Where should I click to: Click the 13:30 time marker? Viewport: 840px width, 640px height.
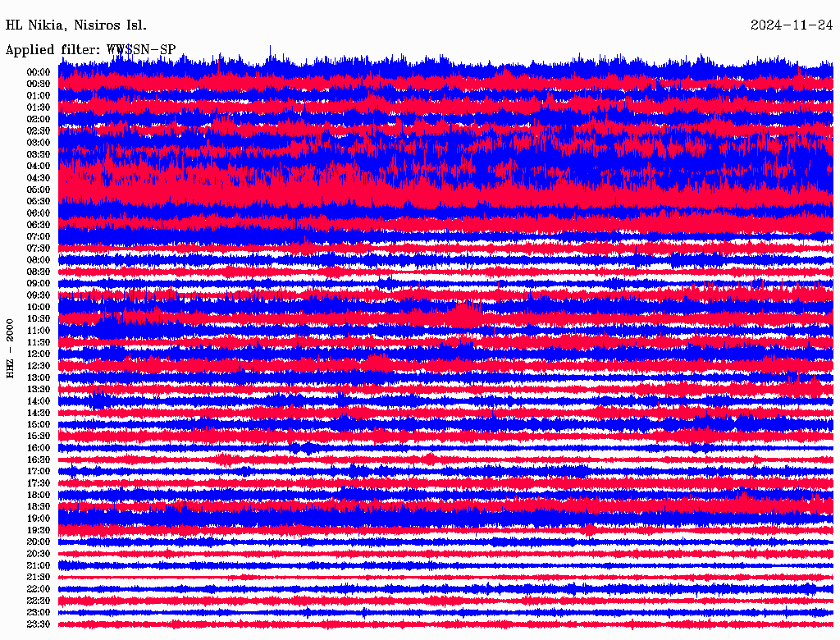point(39,389)
